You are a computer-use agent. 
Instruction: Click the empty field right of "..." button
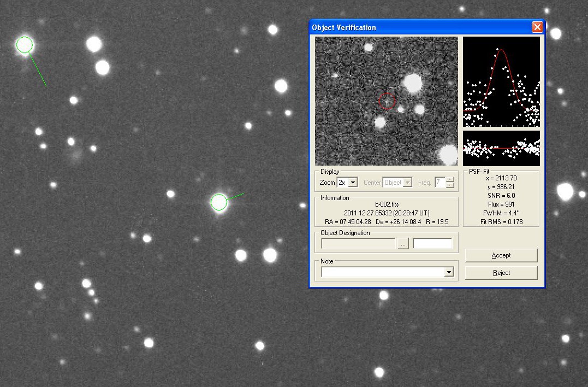point(432,244)
